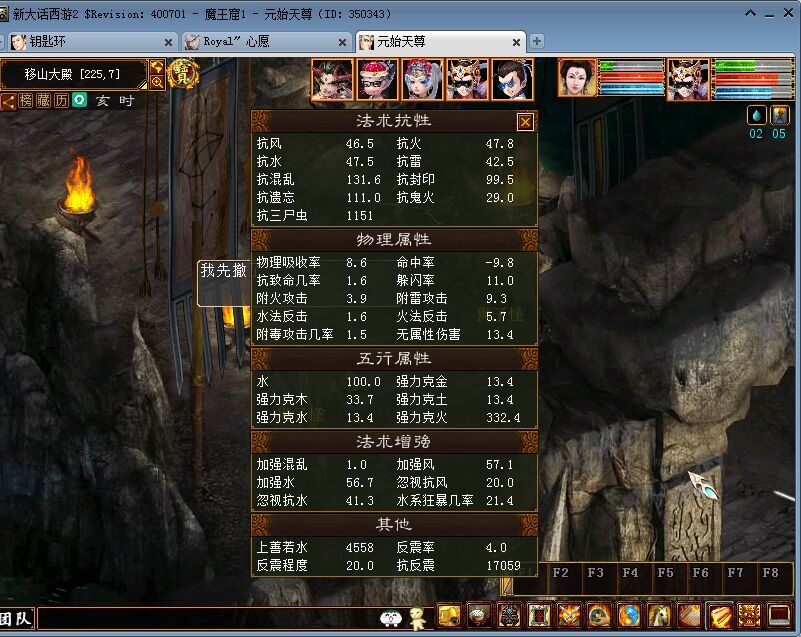Click the share icon below the location box
The width and height of the screenshot is (801, 637).
[8, 101]
